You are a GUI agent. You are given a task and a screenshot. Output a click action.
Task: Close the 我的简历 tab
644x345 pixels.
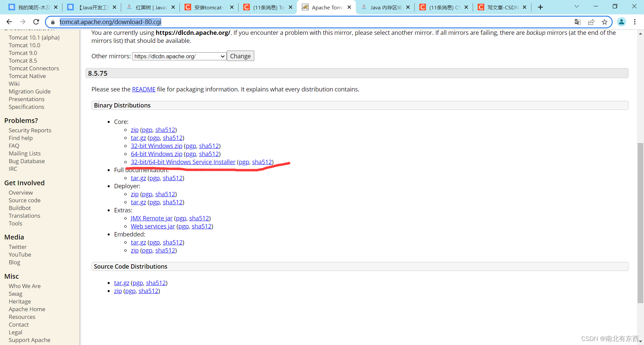(x=56, y=7)
